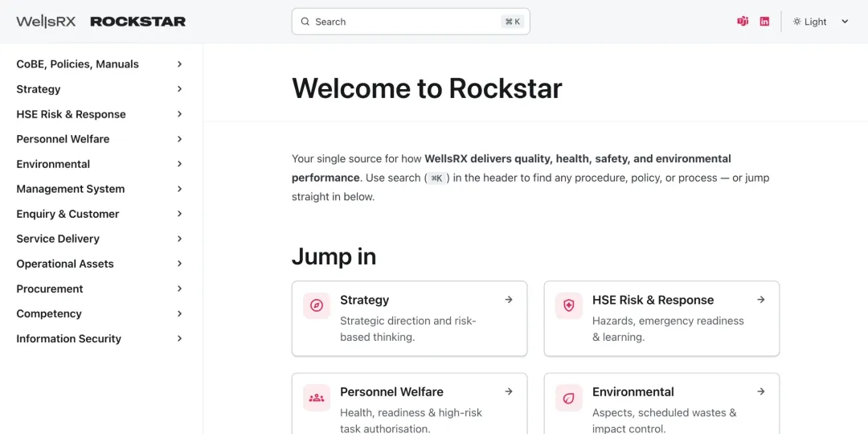Expand HSE Risk & Response sidebar chevron
The width and height of the screenshot is (868, 434).
click(179, 114)
